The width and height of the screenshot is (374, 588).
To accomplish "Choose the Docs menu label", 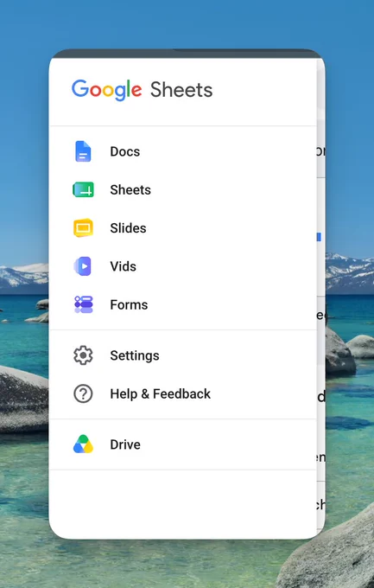I will click(124, 151).
